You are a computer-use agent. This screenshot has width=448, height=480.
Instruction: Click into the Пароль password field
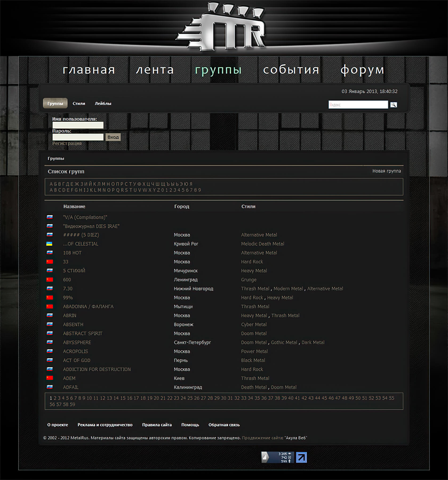point(78,137)
